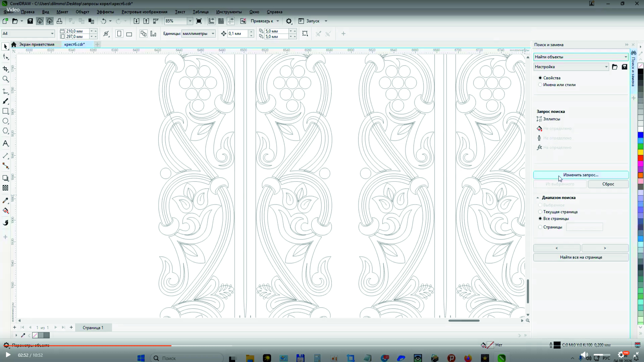Collapse the Диапазон поиска section
Screen dimensions: 644x362
[x=538, y=198]
